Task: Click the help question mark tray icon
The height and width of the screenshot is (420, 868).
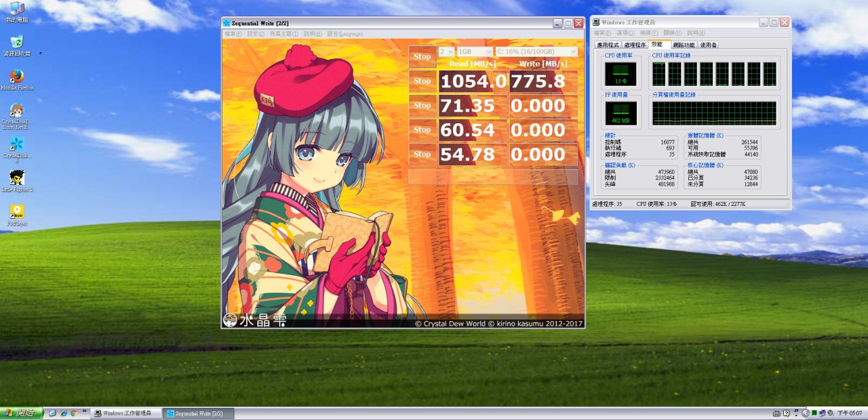Action: click(x=786, y=413)
